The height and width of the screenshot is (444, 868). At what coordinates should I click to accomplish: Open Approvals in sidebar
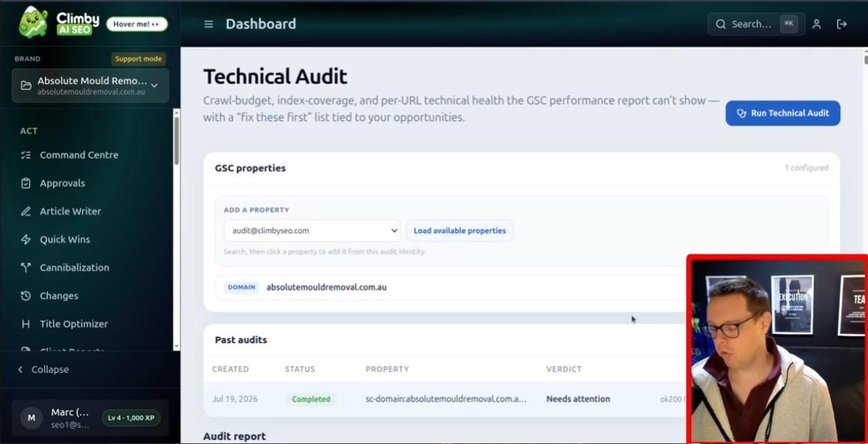pyautogui.click(x=62, y=183)
